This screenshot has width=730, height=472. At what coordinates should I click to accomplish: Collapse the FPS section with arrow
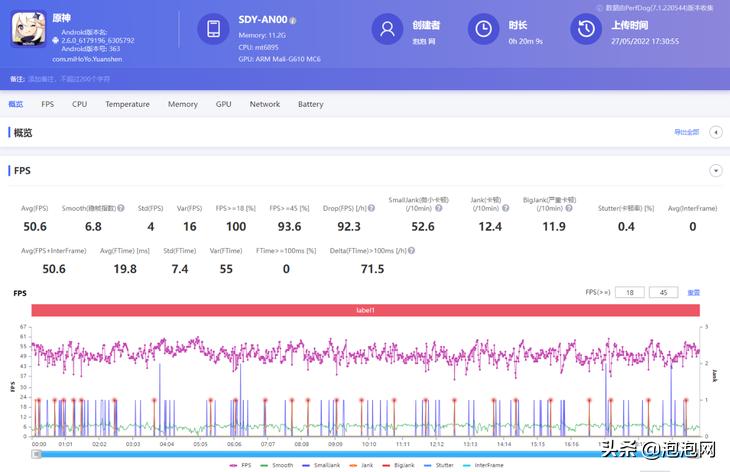tap(715, 171)
